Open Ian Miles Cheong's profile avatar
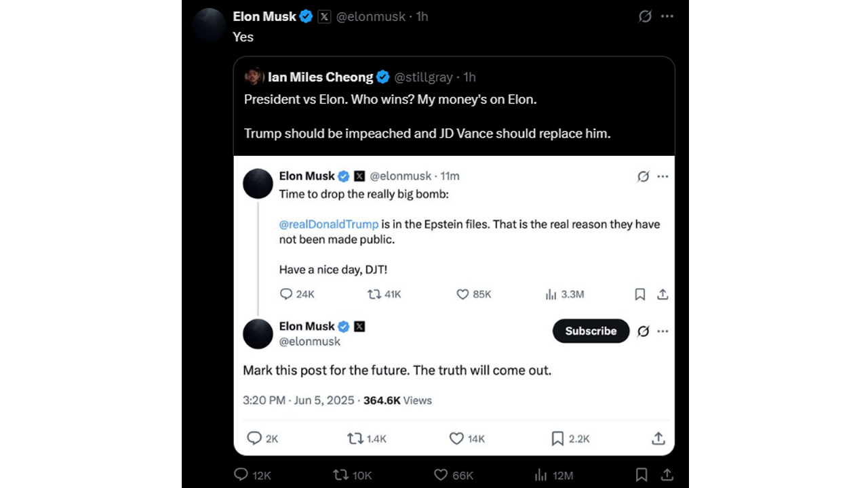Image resolution: width=868 pixels, height=488 pixels. (x=254, y=77)
